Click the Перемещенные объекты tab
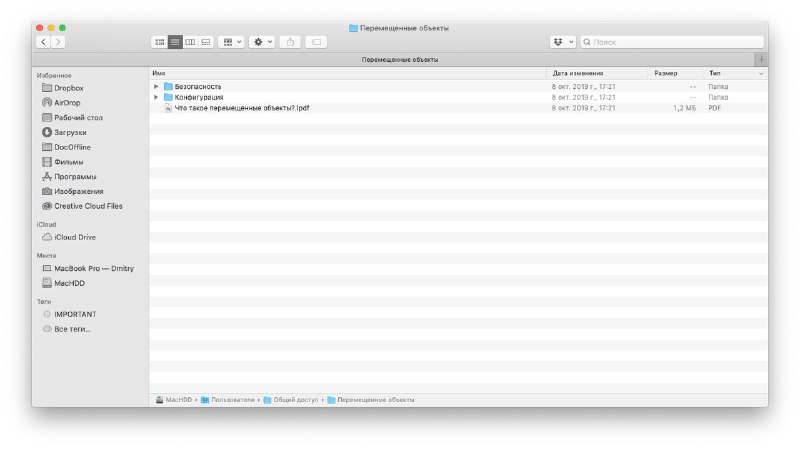 point(399,60)
